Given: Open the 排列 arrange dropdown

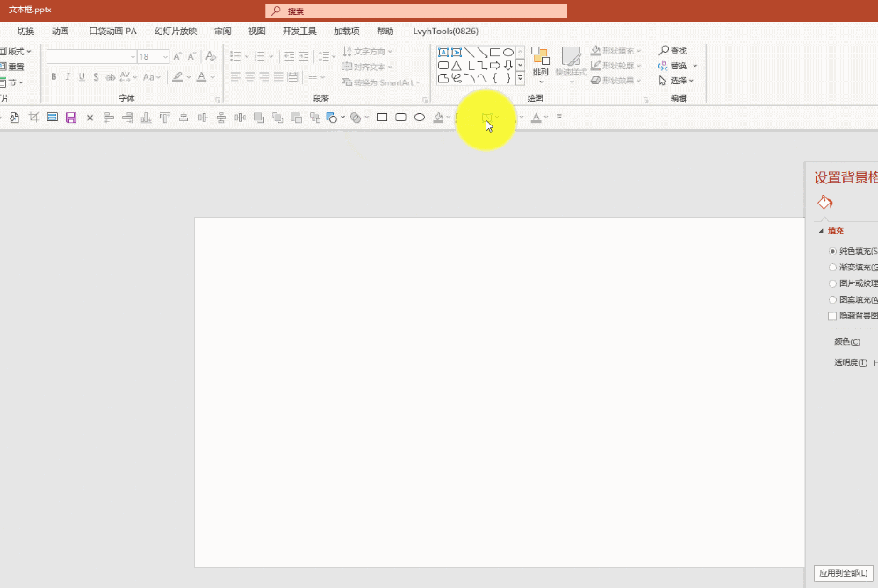Looking at the screenshot, I should coord(540,64).
